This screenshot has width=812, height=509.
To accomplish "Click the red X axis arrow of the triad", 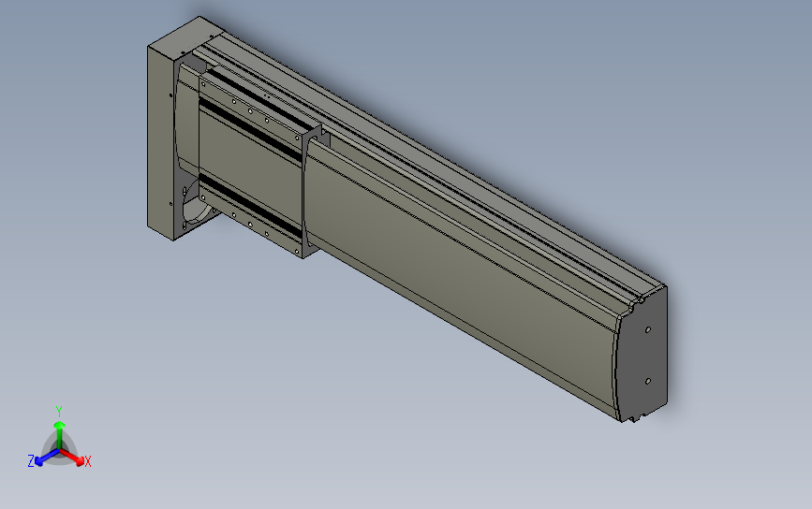I will point(74,458).
